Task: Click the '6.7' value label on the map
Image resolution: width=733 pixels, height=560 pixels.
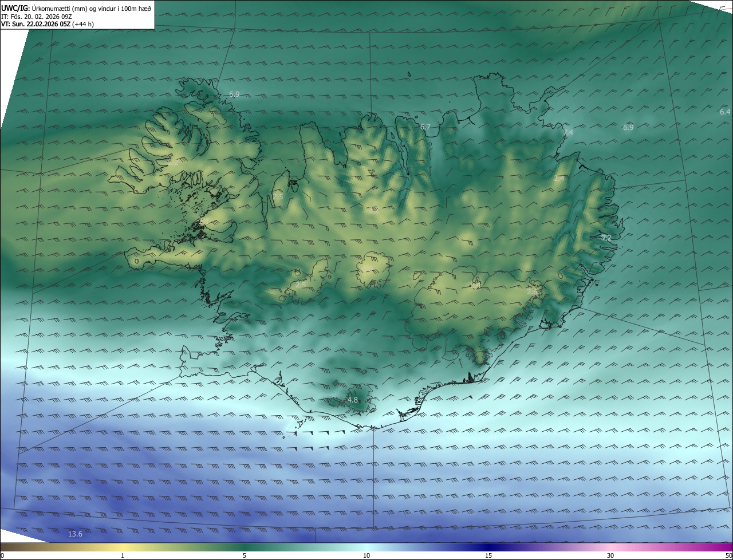Action: click(x=425, y=127)
